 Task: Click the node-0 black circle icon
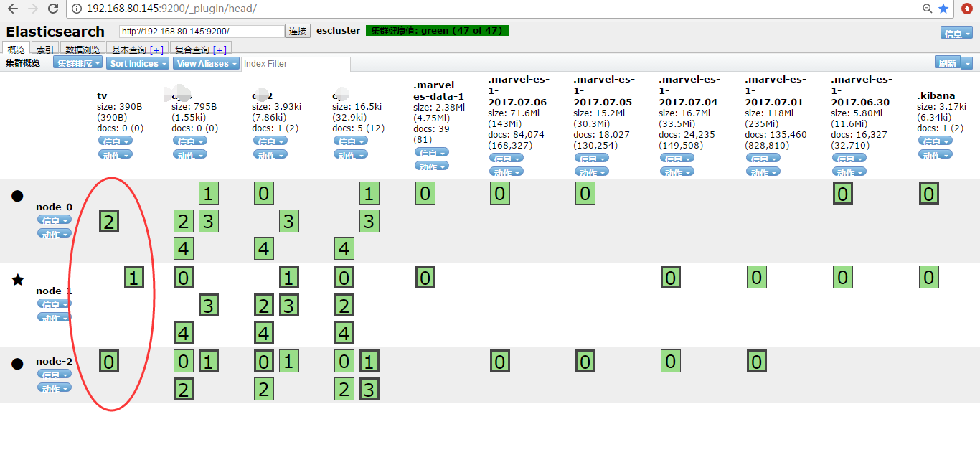[17, 196]
